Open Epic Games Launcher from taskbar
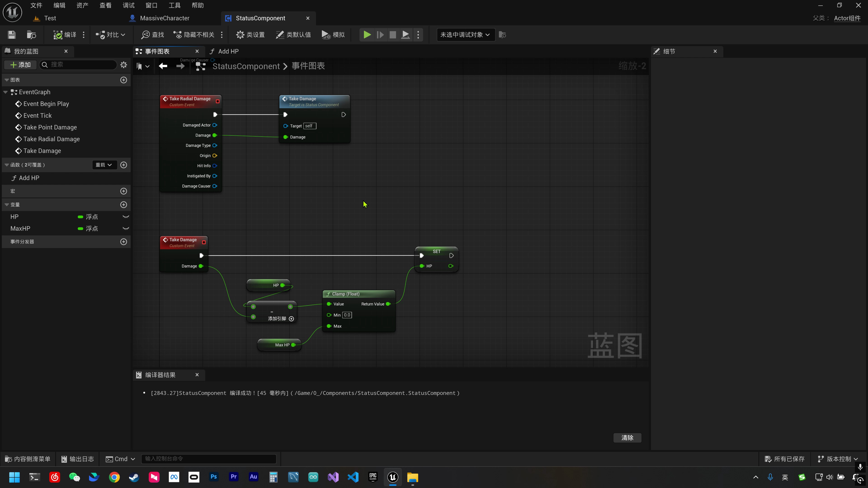 pyautogui.click(x=373, y=477)
